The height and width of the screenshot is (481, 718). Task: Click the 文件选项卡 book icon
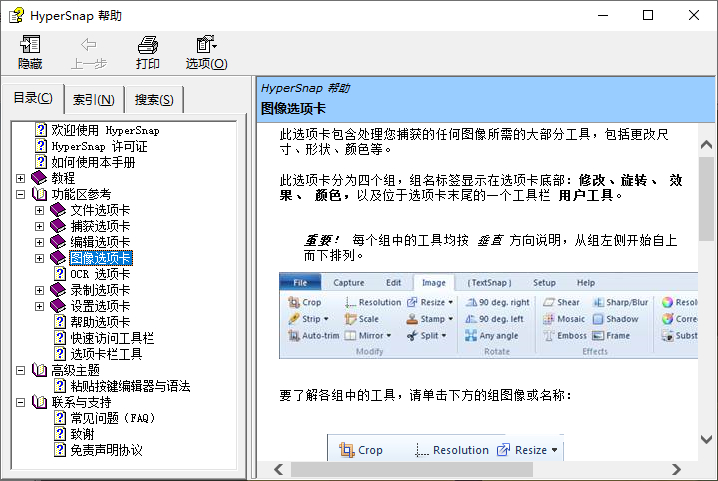point(58,210)
